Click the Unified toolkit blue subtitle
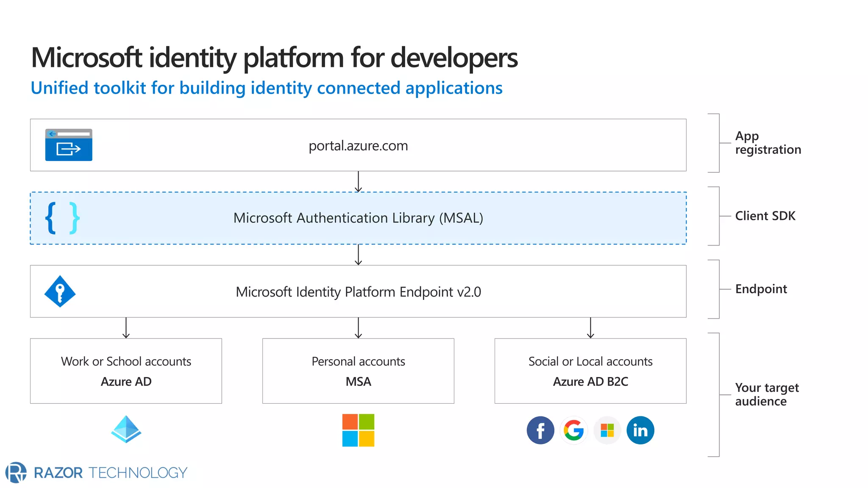Viewport: 868px width, 488px height. [267, 88]
